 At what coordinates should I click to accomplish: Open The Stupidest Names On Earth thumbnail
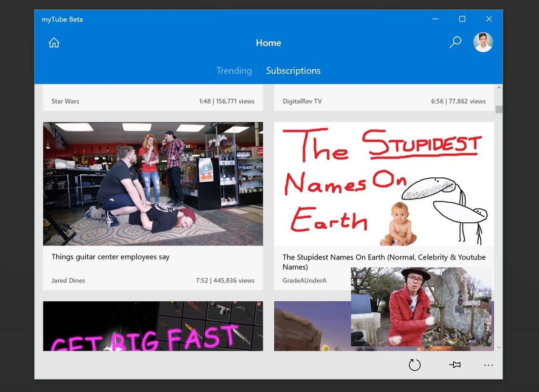coord(384,184)
